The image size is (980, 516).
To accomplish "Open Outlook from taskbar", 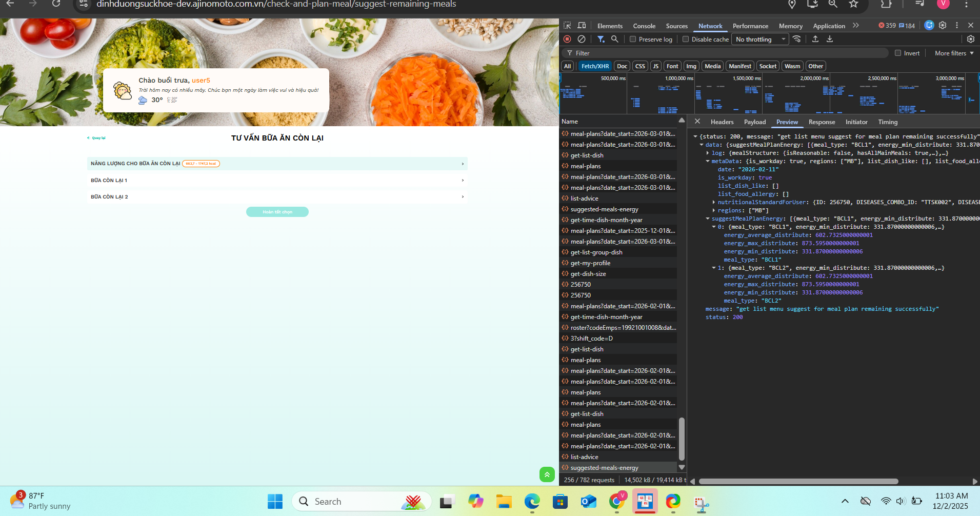I will 588,501.
